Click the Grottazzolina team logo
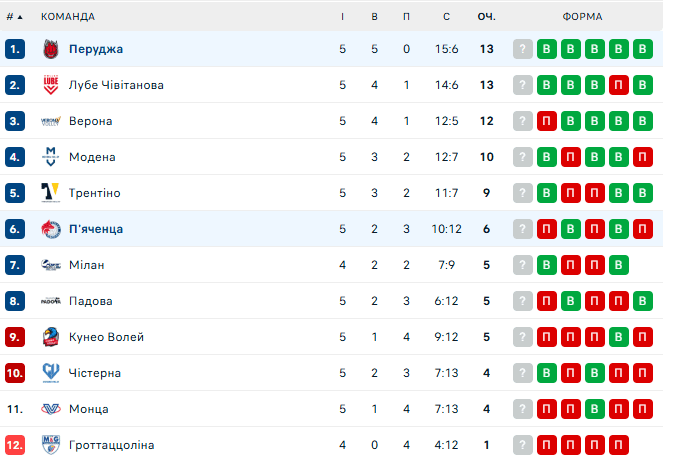The image size is (674, 461). point(51,445)
